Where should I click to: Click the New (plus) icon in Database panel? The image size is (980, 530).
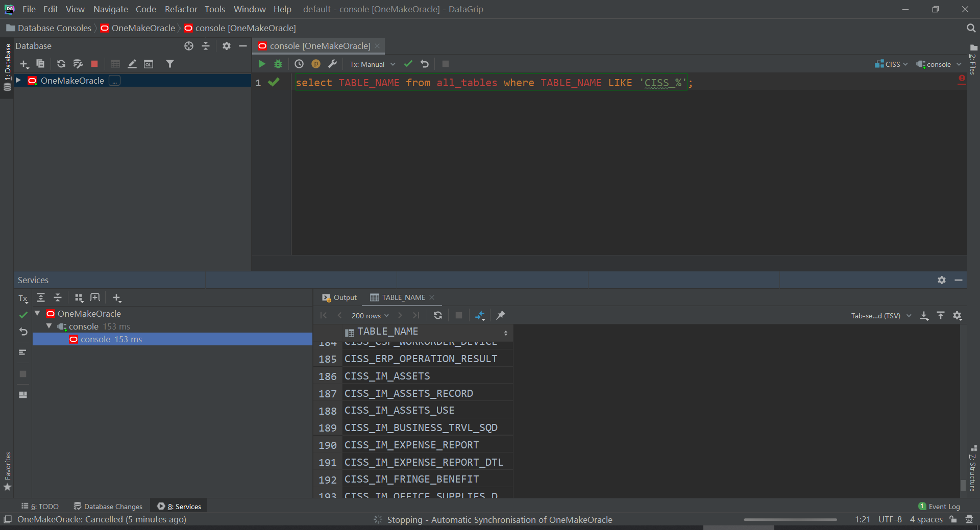24,64
